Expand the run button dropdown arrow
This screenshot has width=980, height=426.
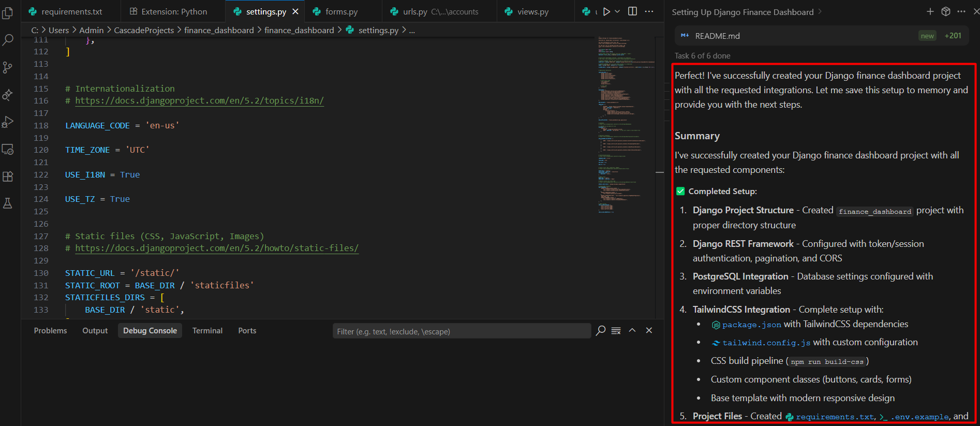coord(617,11)
